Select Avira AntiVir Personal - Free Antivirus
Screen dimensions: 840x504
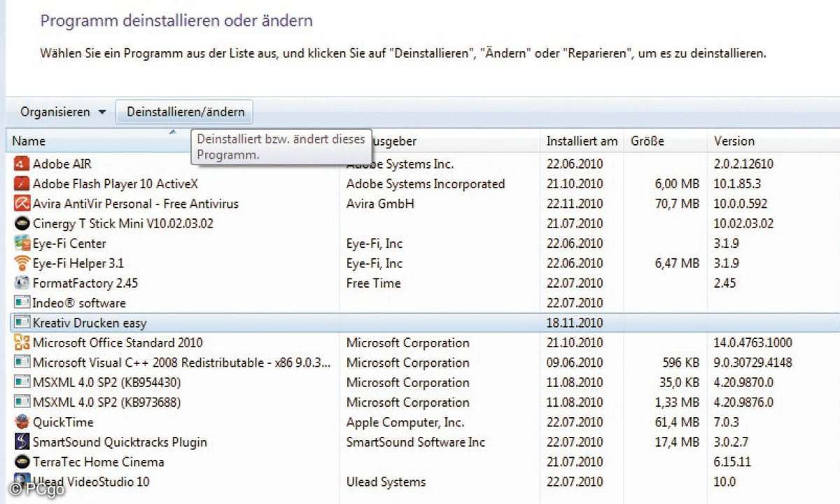(136, 204)
